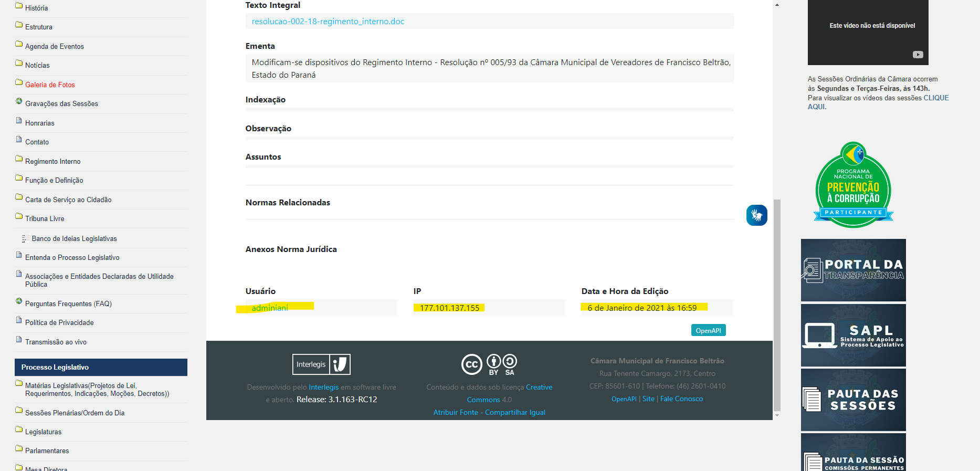Image resolution: width=980 pixels, height=471 pixels.
Task: Open the Legislaturas folder item
Action: click(x=43, y=432)
